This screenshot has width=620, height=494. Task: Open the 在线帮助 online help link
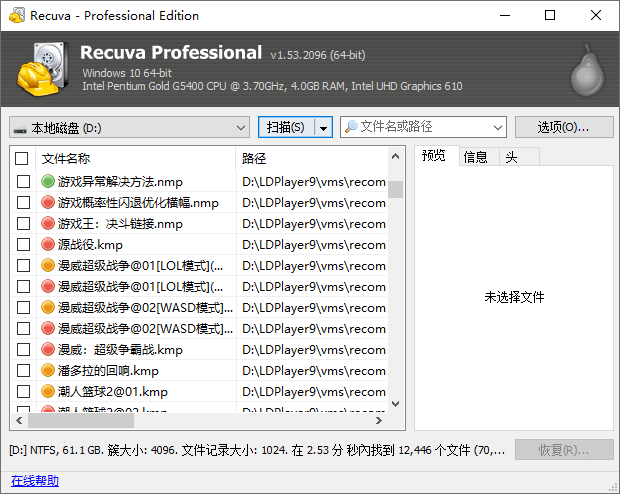35,481
